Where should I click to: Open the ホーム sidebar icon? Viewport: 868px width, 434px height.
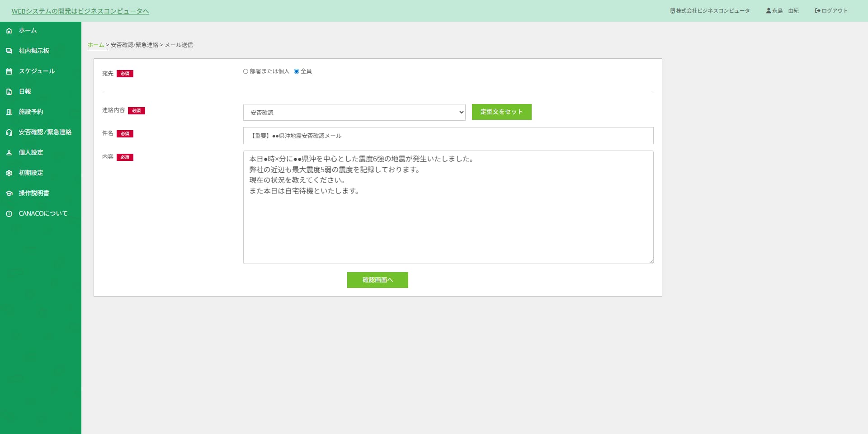pos(9,30)
